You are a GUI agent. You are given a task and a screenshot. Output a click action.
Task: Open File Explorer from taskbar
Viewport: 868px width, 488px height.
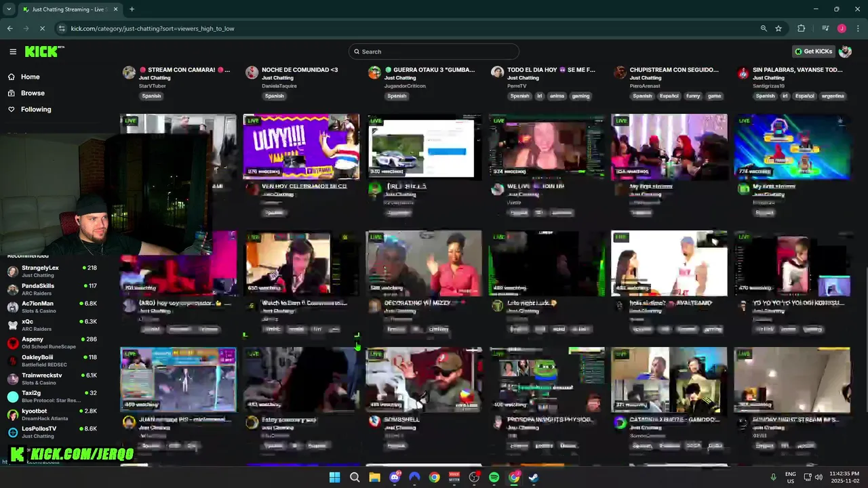374,477
